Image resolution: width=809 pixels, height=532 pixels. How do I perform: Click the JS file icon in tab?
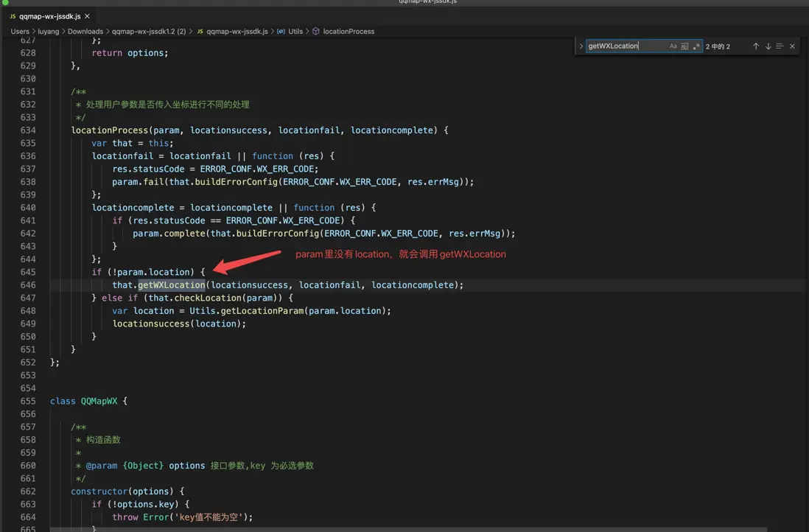(13, 16)
